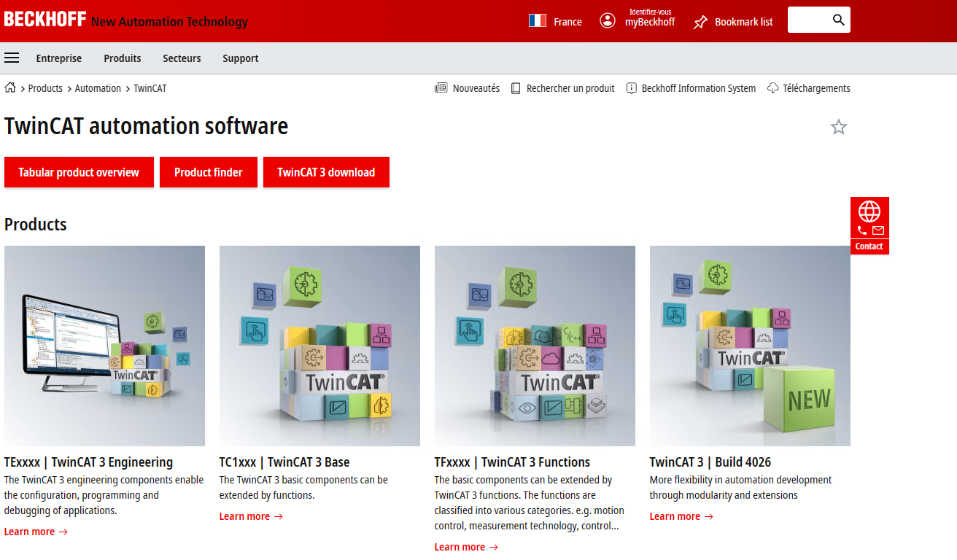Screen dimensions: 957x560
Task: Open the Support menu
Action: tap(241, 58)
